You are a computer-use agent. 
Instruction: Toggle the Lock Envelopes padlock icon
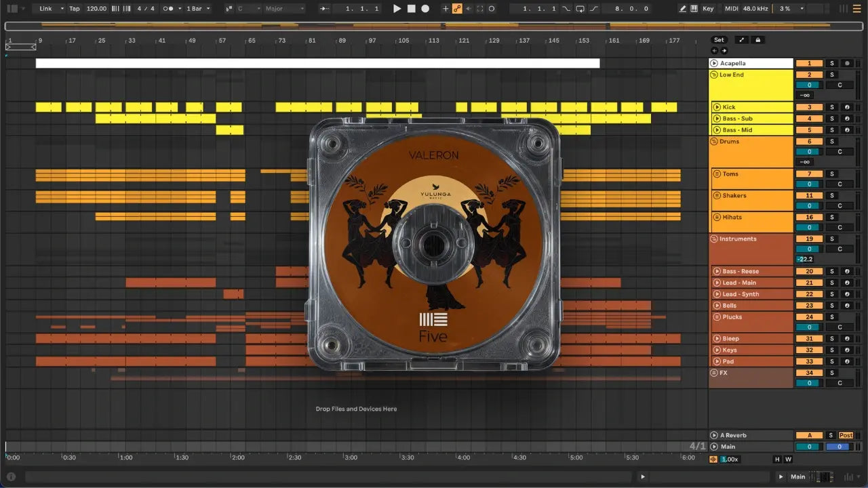pyautogui.click(x=758, y=40)
